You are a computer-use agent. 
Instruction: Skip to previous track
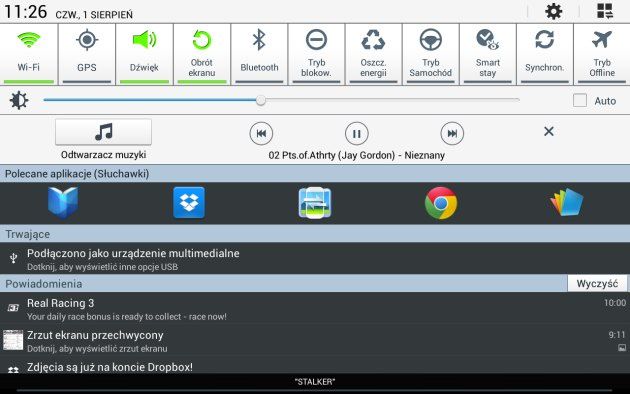(x=261, y=133)
